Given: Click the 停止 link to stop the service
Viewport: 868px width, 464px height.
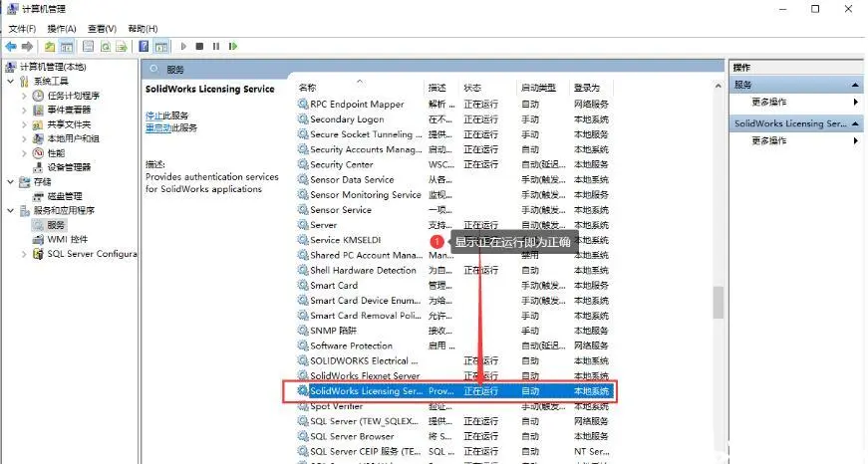Looking at the screenshot, I should [153, 116].
